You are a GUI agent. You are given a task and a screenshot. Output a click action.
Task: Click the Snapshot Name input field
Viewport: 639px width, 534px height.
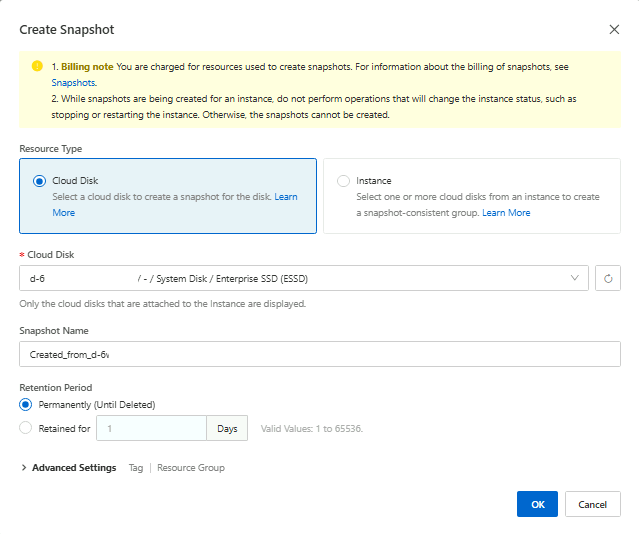[x=320, y=354]
